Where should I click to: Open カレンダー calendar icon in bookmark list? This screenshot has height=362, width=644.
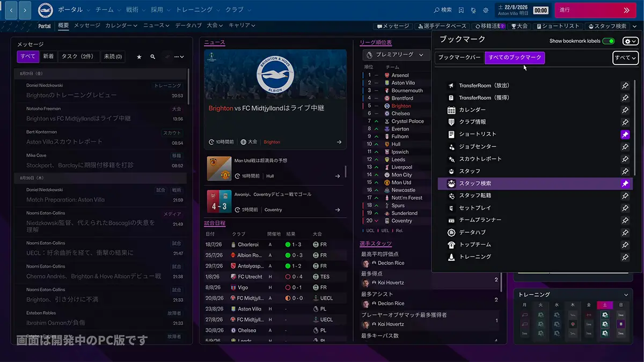451,110
